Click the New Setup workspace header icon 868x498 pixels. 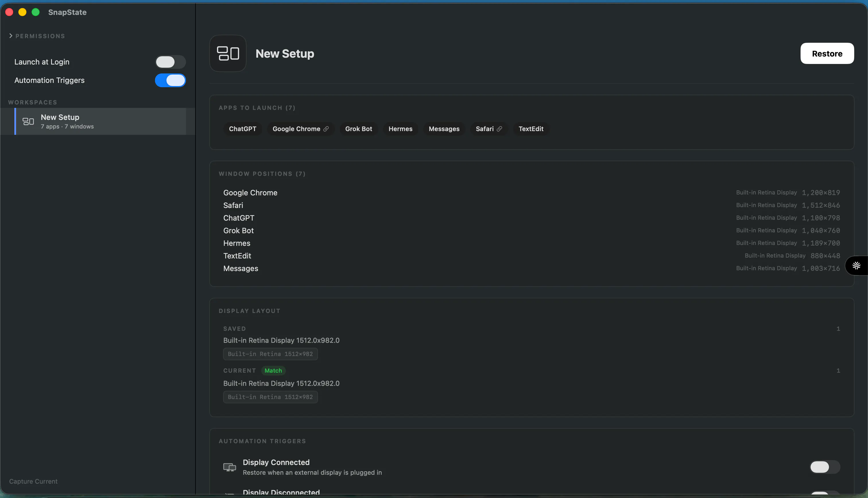(228, 53)
